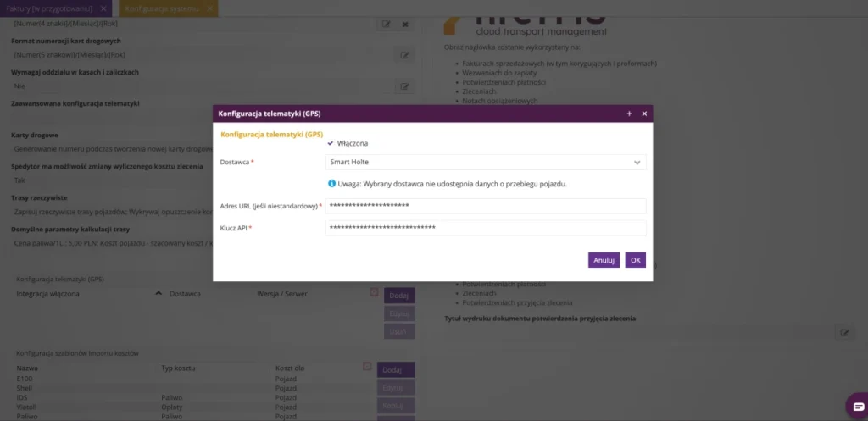This screenshot has height=421, width=868.
Task: Click the red icon beside GPS telematics Dodaj
Action: pos(374,292)
